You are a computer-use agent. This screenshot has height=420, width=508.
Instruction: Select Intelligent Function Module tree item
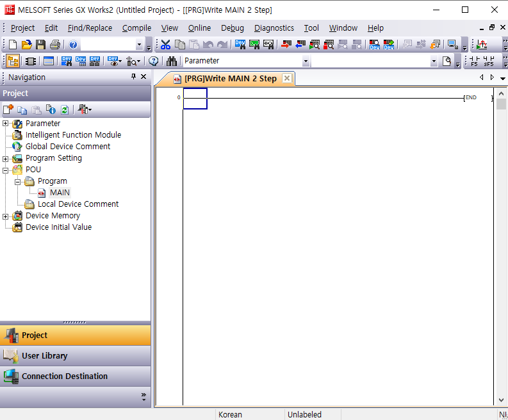pyautogui.click(x=73, y=134)
